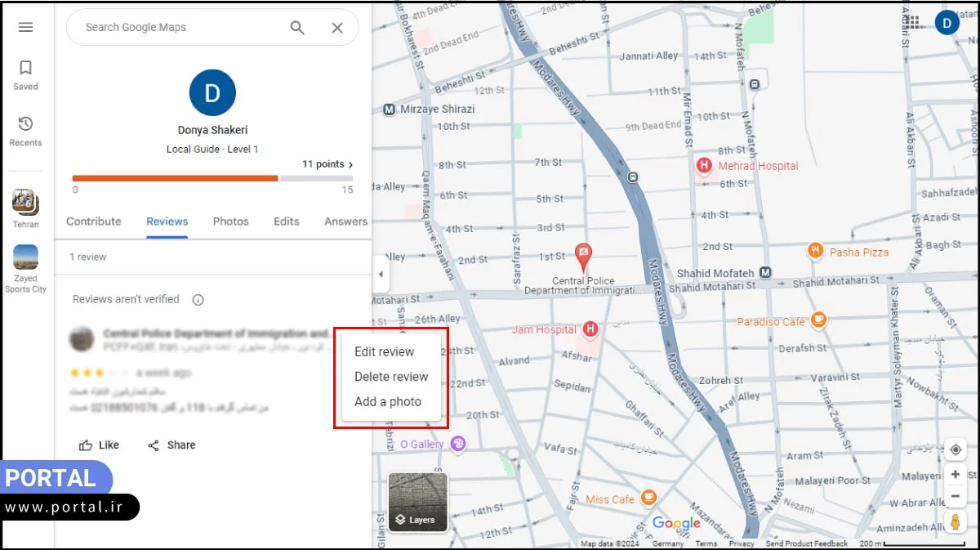
Task: Click the Google apps grid icon
Action: tap(914, 23)
